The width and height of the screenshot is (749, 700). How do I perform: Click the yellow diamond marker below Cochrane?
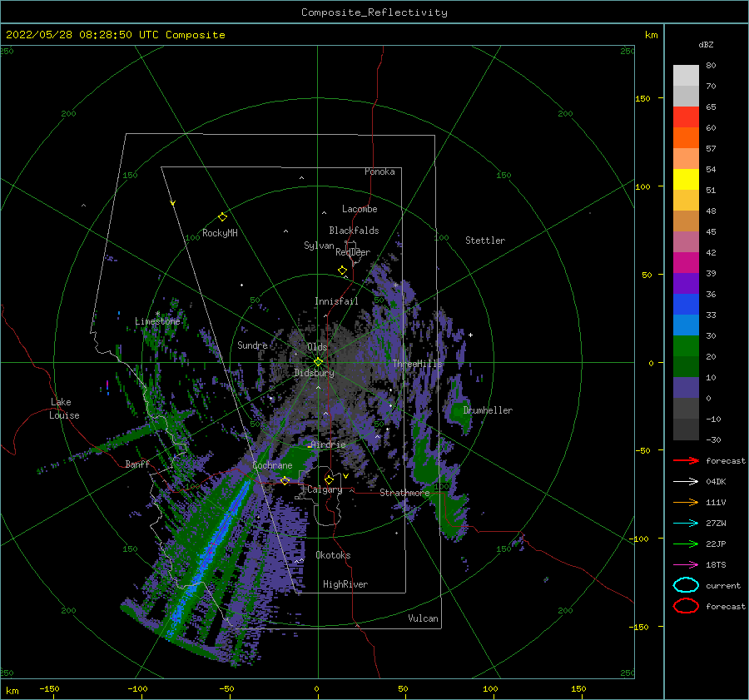pyautogui.click(x=285, y=481)
